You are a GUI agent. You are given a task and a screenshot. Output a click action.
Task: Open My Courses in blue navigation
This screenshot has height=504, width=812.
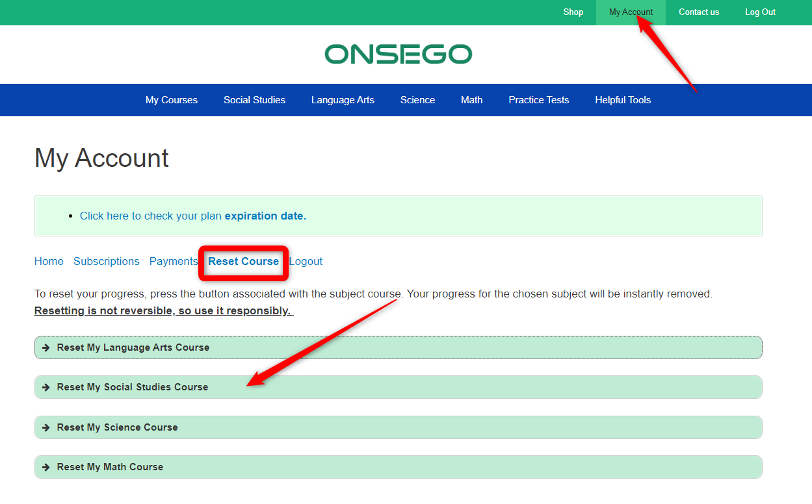(172, 100)
